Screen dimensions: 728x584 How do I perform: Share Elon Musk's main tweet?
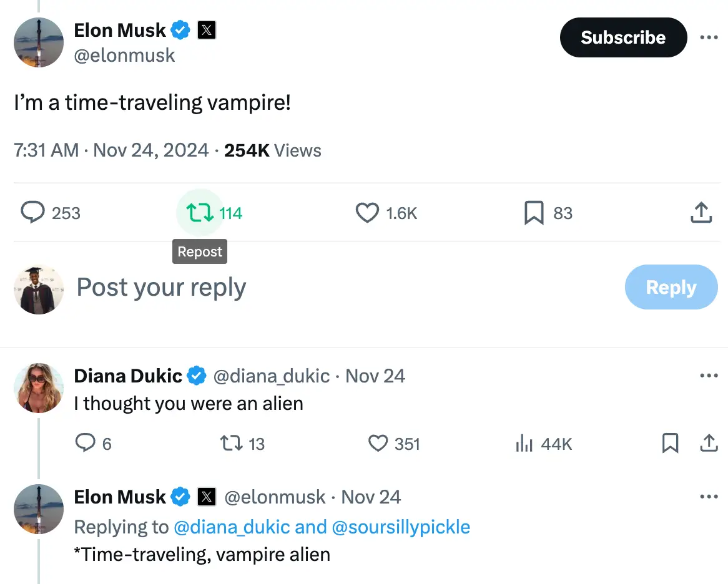click(x=701, y=213)
